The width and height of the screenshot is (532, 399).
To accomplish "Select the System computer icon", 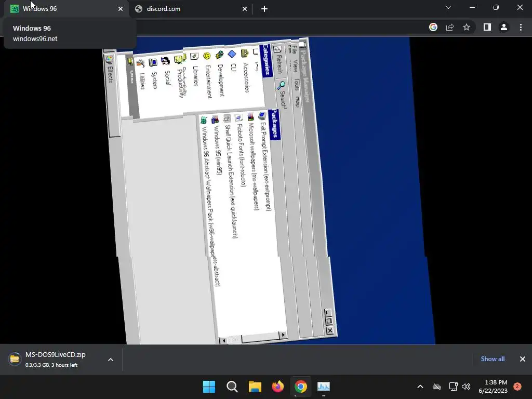I will tap(153, 62).
